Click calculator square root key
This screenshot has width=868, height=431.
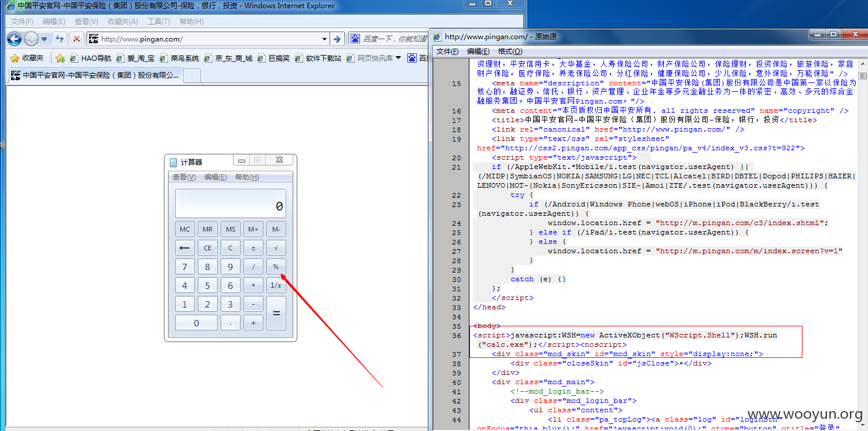tap(276, 248)
